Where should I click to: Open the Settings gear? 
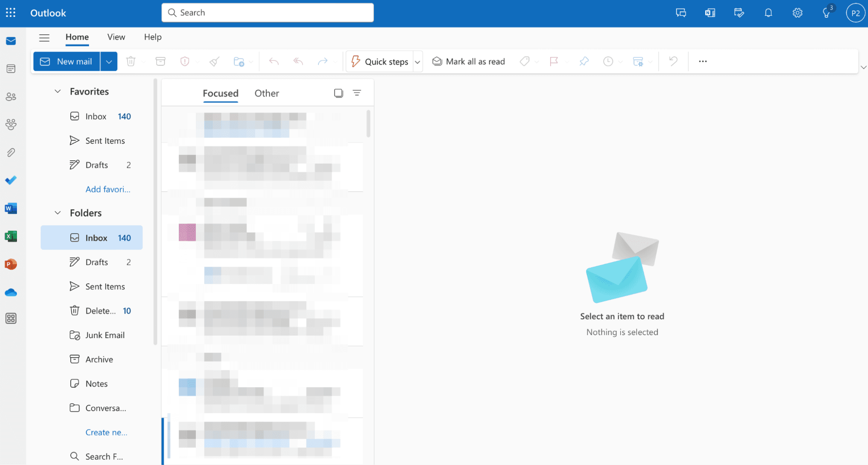click(x=798, y=13)
